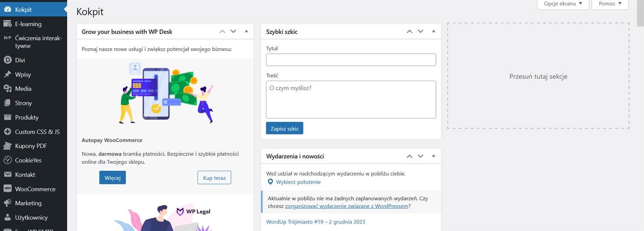Viewport: 644px width, 231px height.
Task: Click the Divi icon in sidebar
Action: point(7,60)
